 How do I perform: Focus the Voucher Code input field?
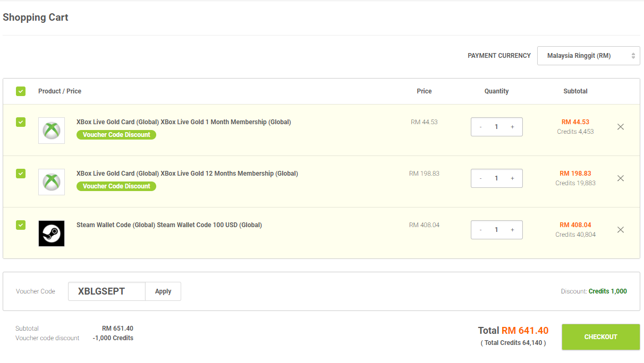[107, 291]
